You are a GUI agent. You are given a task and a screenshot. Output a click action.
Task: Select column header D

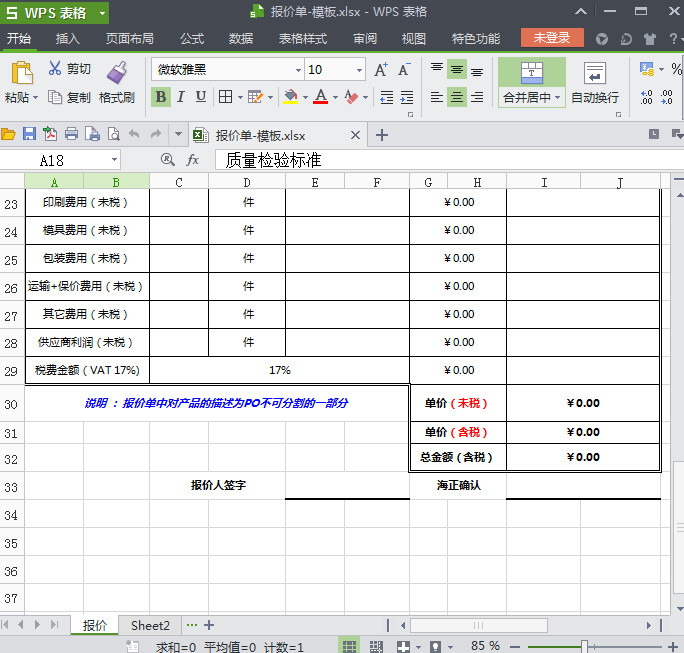(247, 182)
